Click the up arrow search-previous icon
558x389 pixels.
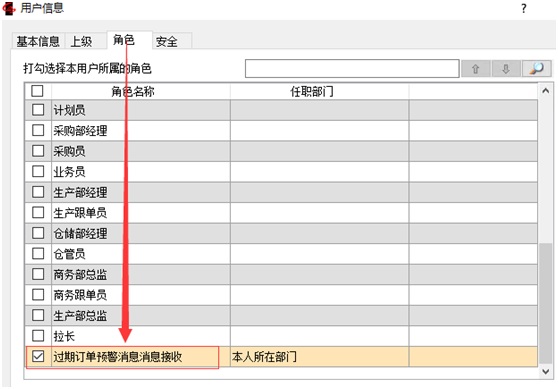click(475, 68)
